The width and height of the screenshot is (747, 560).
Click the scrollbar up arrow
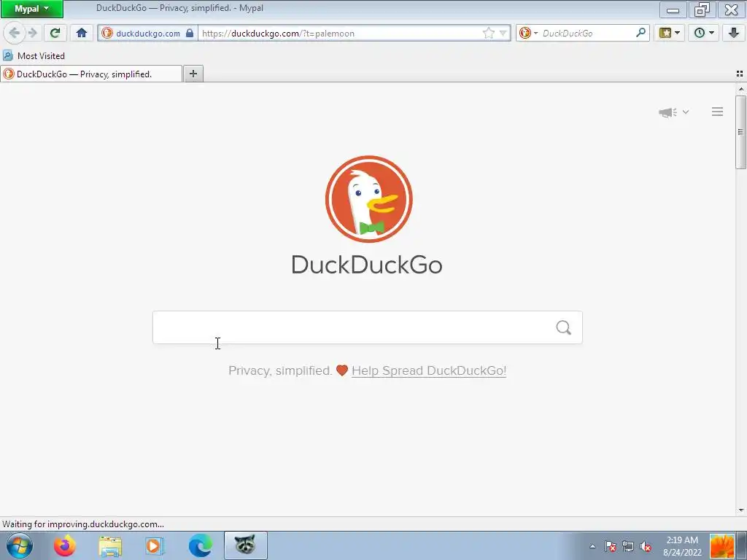[x=741, y=89]
